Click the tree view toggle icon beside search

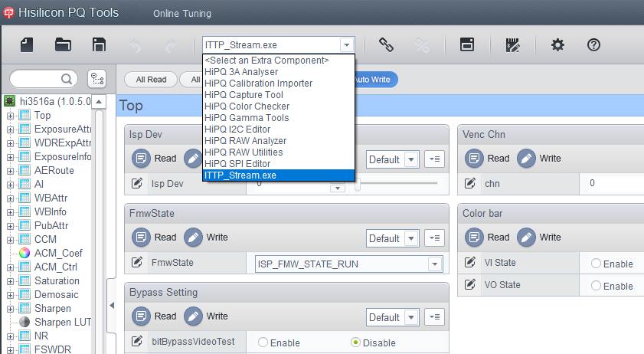click(97, 78)
